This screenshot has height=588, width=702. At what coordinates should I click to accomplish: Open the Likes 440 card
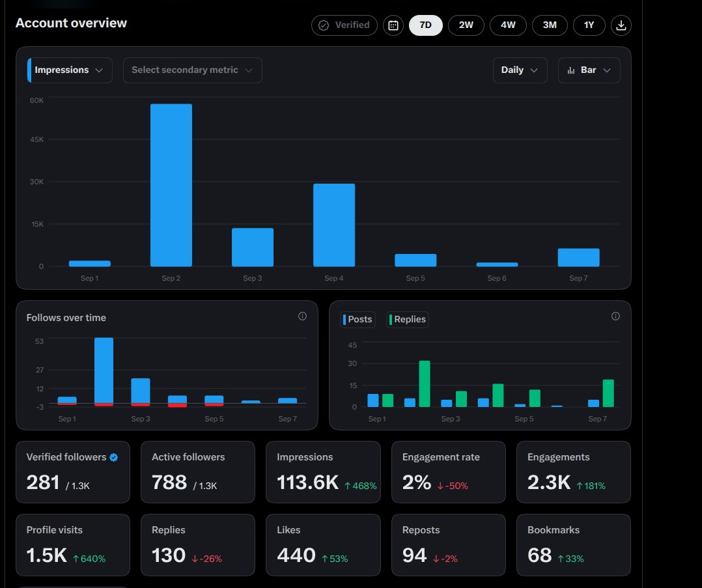click(323, 545)
